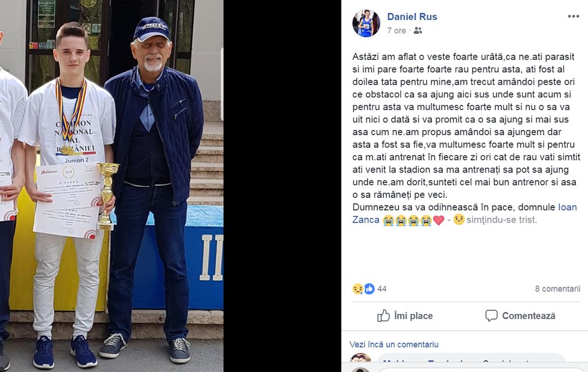Click the 'simțindu-se trist' feeling text
Image resolution: width=588 pixels, height=372 pixels.
[x=501, y=220]
